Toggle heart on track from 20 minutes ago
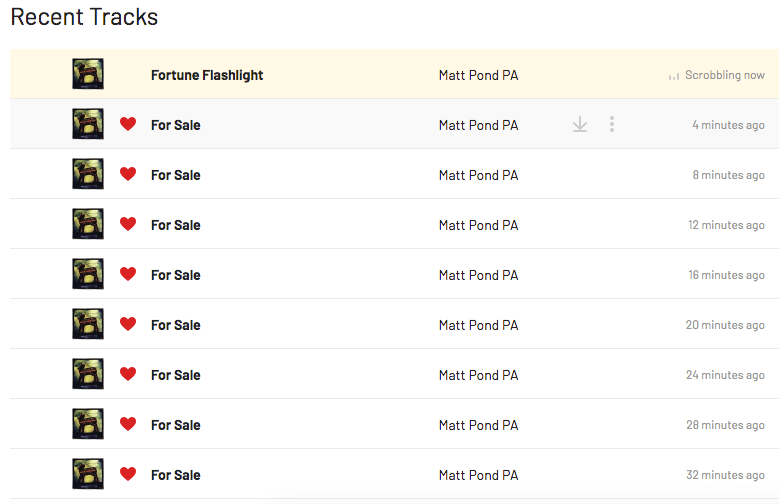Viewport: 779px width, 504px height. pos(128,324)
